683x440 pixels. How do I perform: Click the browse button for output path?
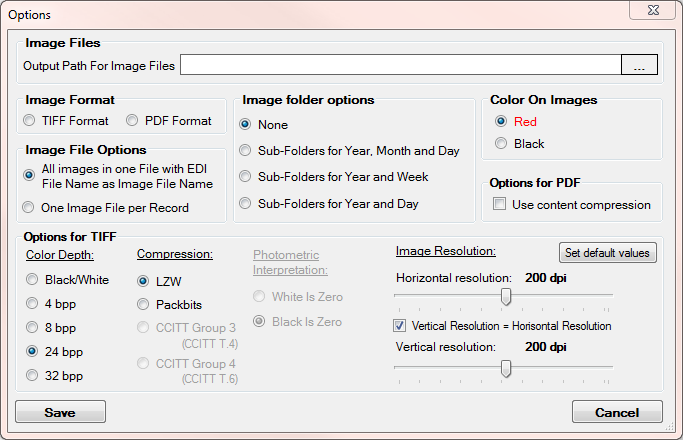point(640,66)
